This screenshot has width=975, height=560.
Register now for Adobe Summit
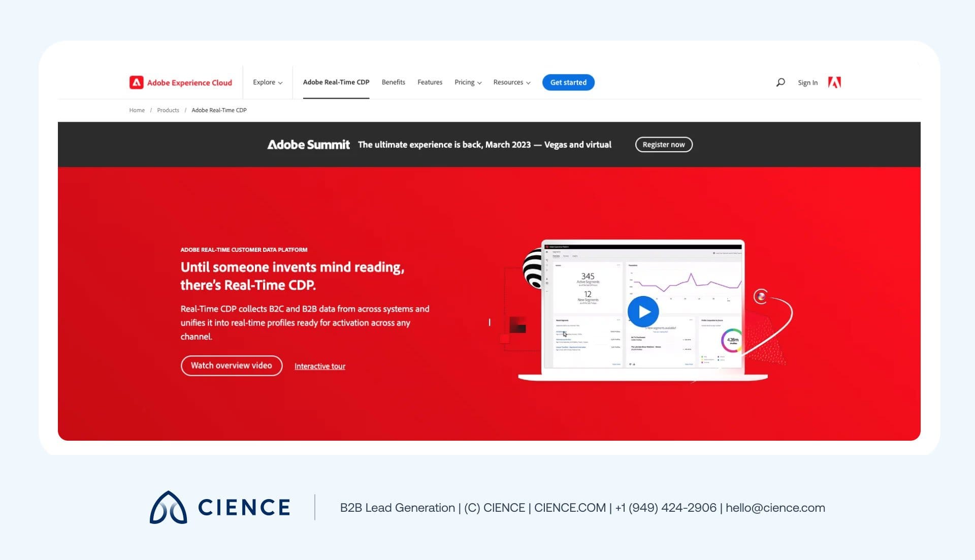pos(663,144)
